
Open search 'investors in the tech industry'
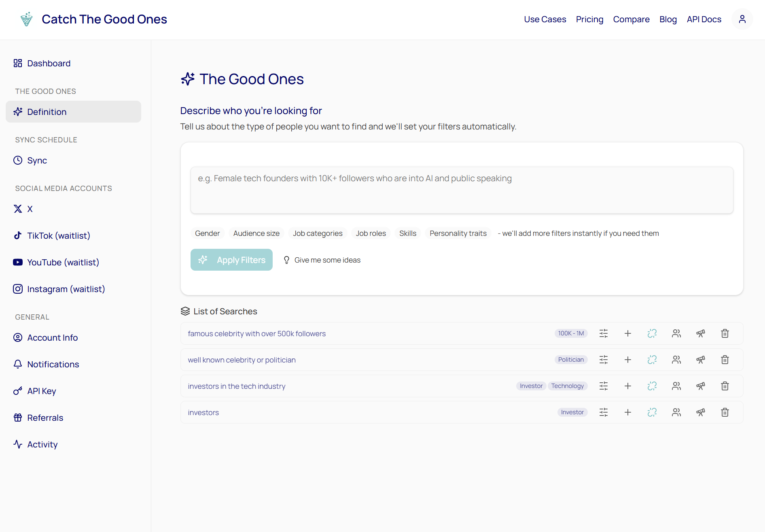click(237, 386)
